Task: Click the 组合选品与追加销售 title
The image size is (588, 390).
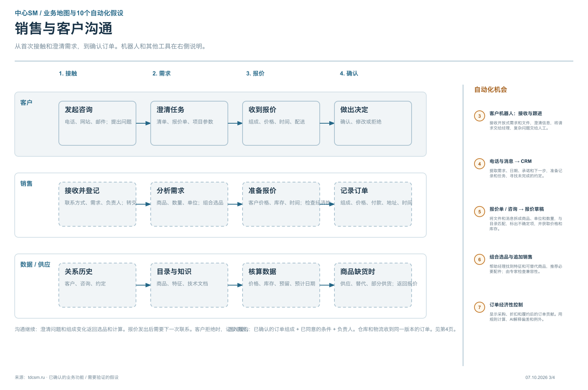Action: click(x=511, y=257)
